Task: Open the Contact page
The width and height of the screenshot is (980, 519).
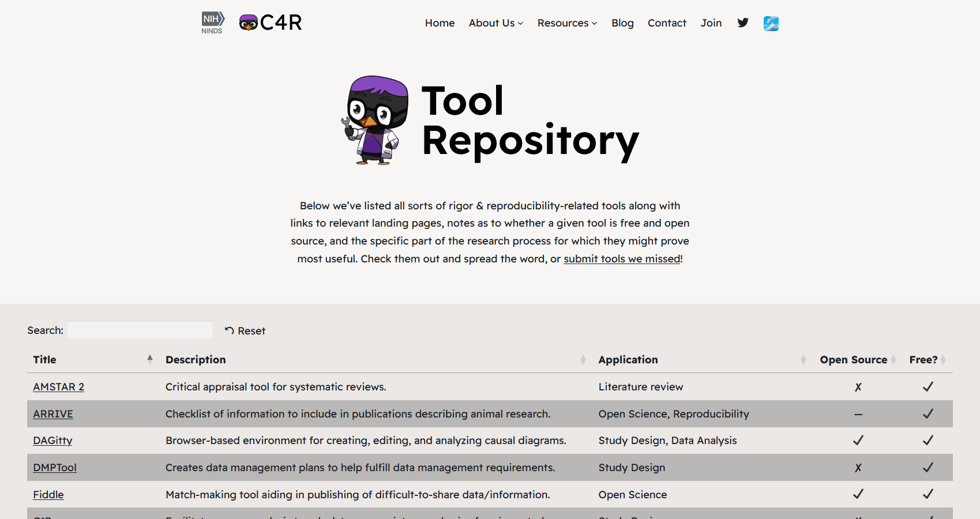Action: coord(667,23)
